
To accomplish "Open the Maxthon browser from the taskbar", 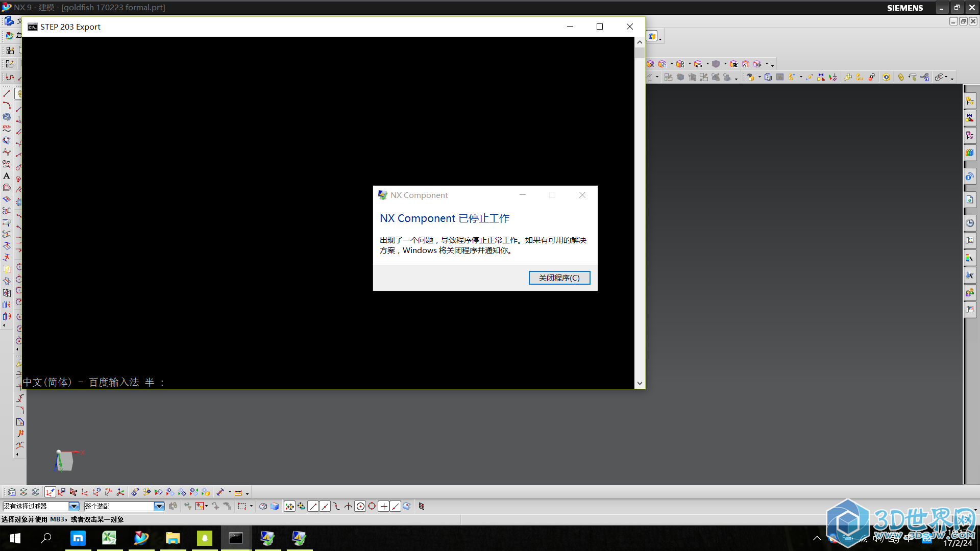I will pos(78,538).
